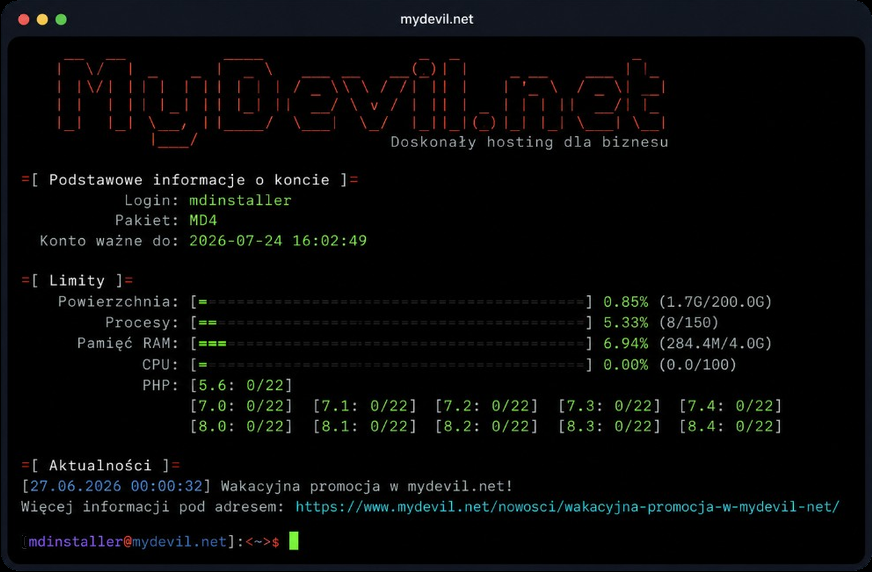Click the yellow minimize window button
872x572 pixels.
(42, 19)
